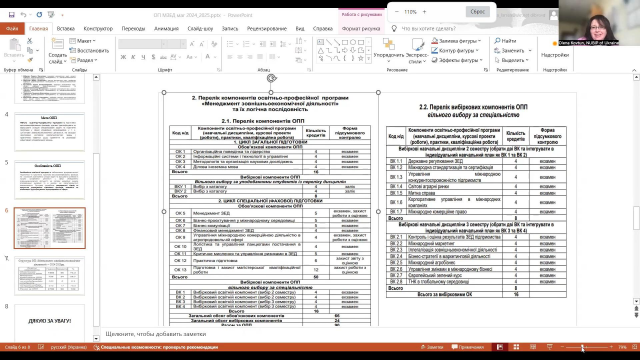The width and height of the screenshot is (640, 360).
Task: Click the Undo arrow icon
Action: (23, 15)
